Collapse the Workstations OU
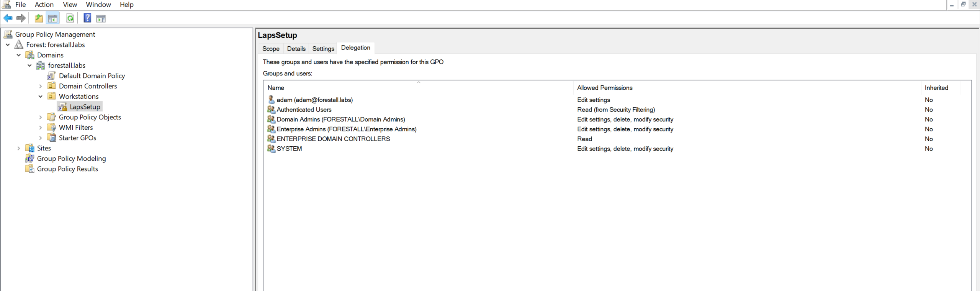 tap(41, 96)
